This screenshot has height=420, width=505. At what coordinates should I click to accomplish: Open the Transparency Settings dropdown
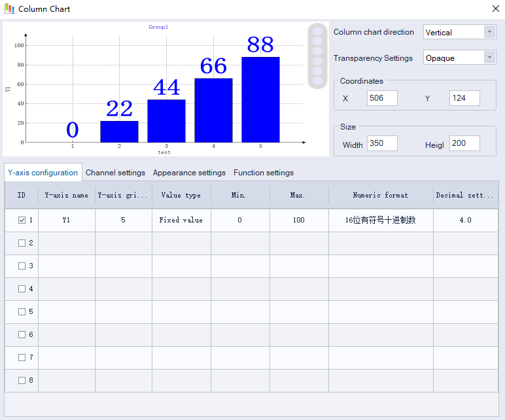(x=459, y=58)
